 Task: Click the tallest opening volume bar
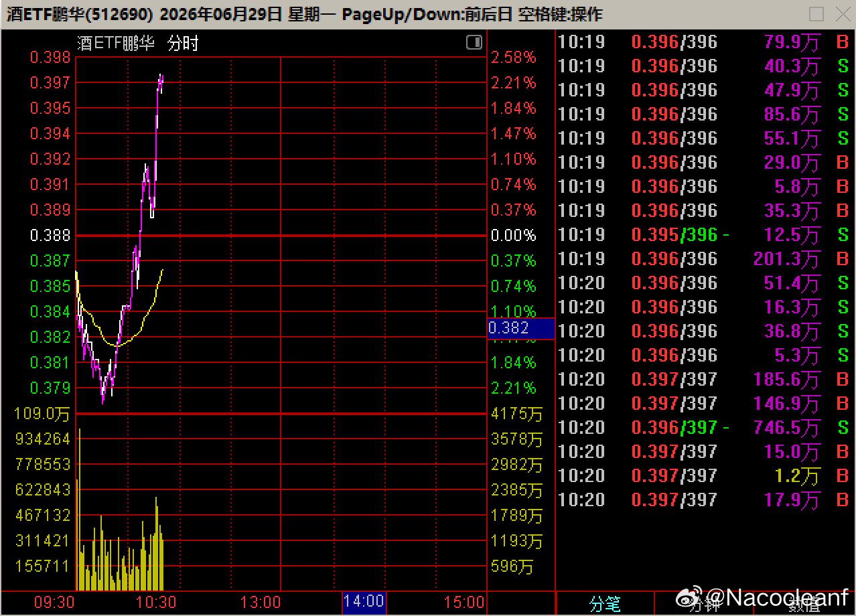(x=80, y=509)
